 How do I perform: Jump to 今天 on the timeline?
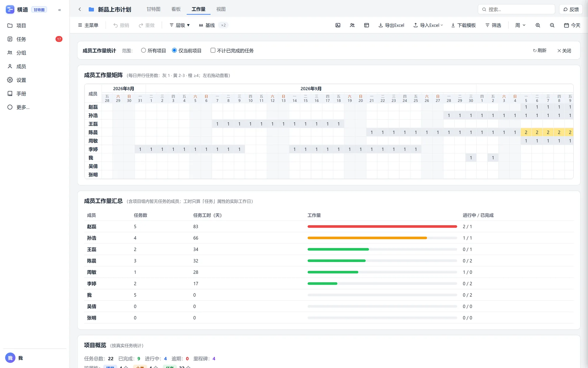coord(572,25)
